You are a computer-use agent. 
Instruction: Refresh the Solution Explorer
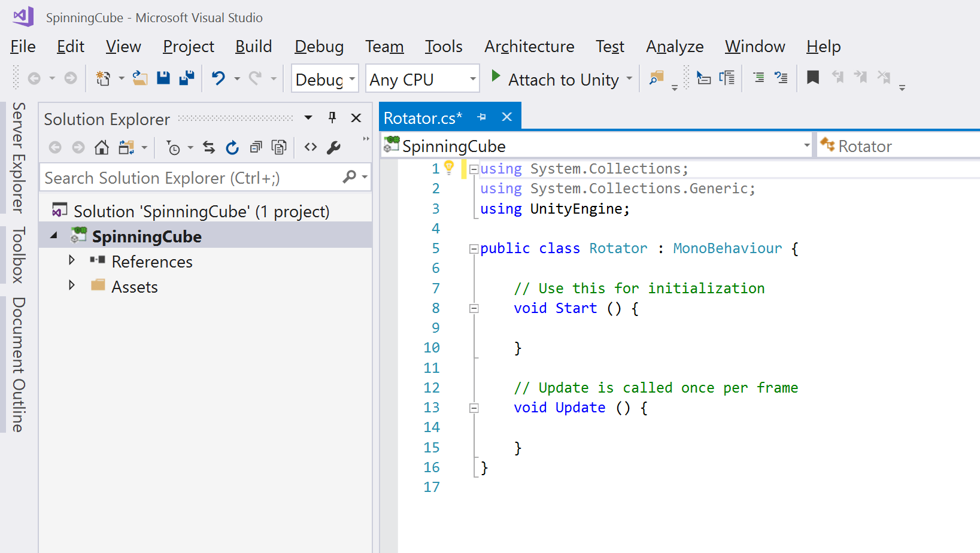click(x=232, y=147)
